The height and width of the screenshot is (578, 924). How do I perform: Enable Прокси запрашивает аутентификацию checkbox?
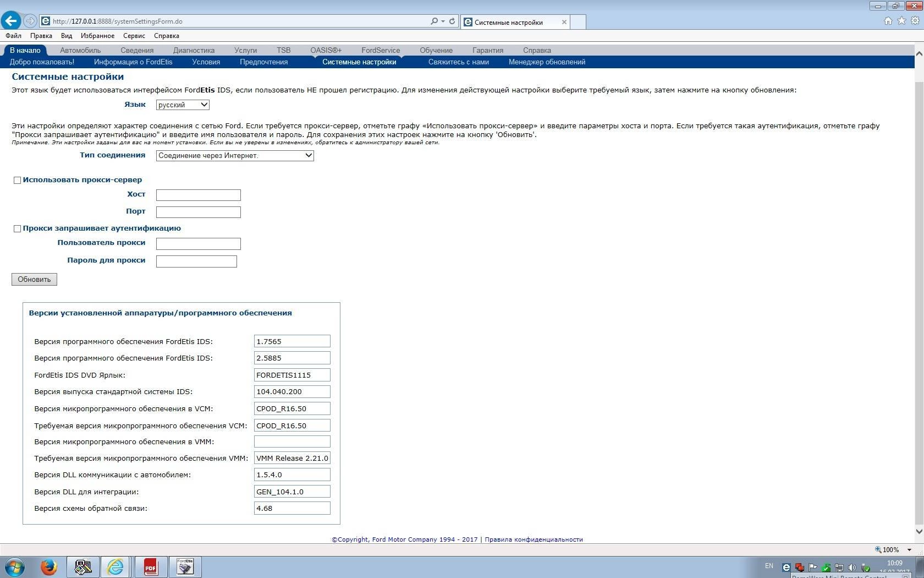click(x=17, y=228)
